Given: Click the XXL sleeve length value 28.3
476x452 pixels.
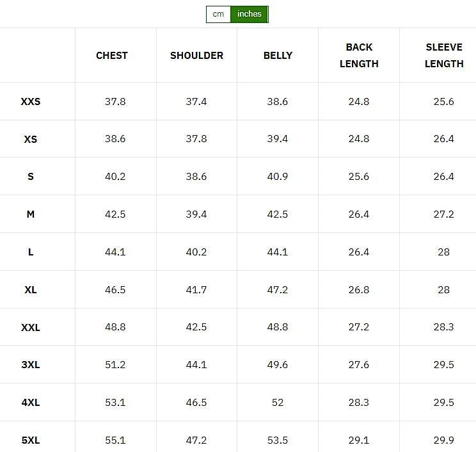Looking at the screenshot, I should click(443, 327).
